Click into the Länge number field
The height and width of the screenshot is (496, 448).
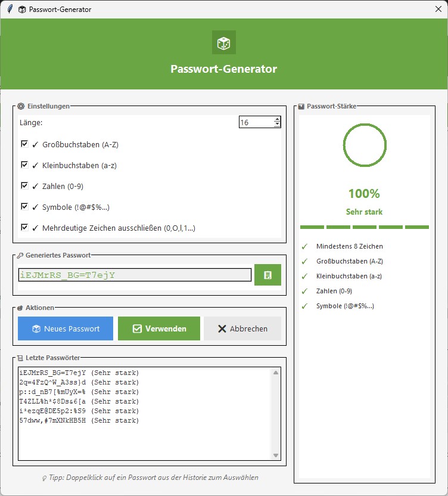click(x=256, y=122)
